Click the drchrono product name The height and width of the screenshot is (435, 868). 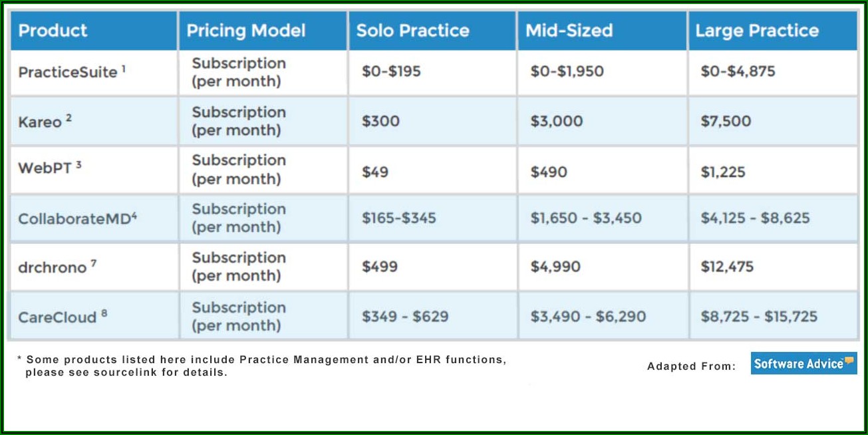click(x=53, y=267)
